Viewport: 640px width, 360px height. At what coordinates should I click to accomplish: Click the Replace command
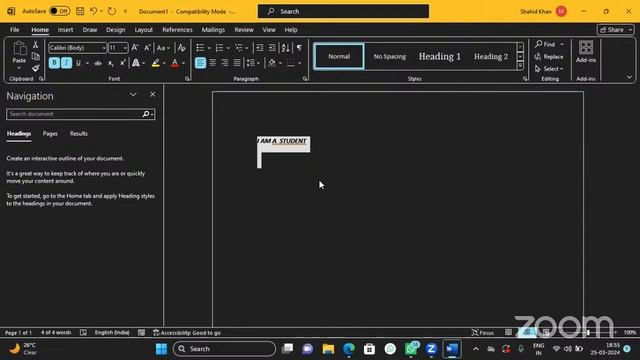[x=549, y=57]
